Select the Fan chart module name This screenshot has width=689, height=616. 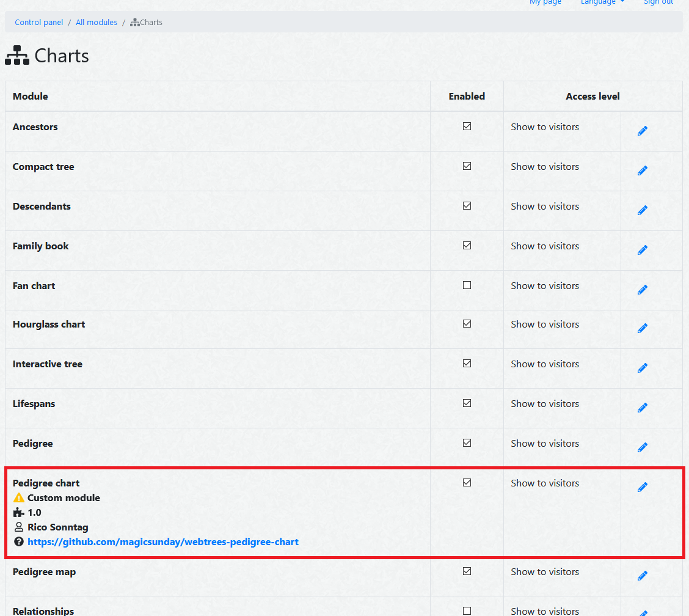pos(34,286)
